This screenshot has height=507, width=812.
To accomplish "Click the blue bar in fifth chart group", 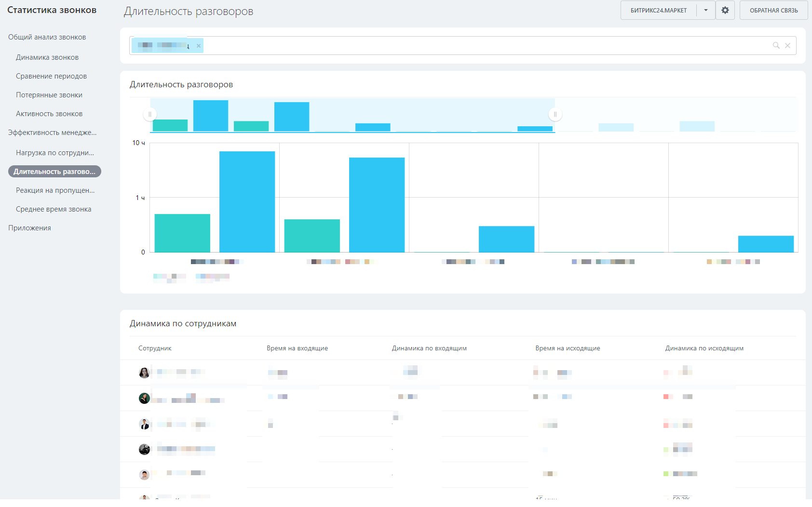I will [766, 244].
